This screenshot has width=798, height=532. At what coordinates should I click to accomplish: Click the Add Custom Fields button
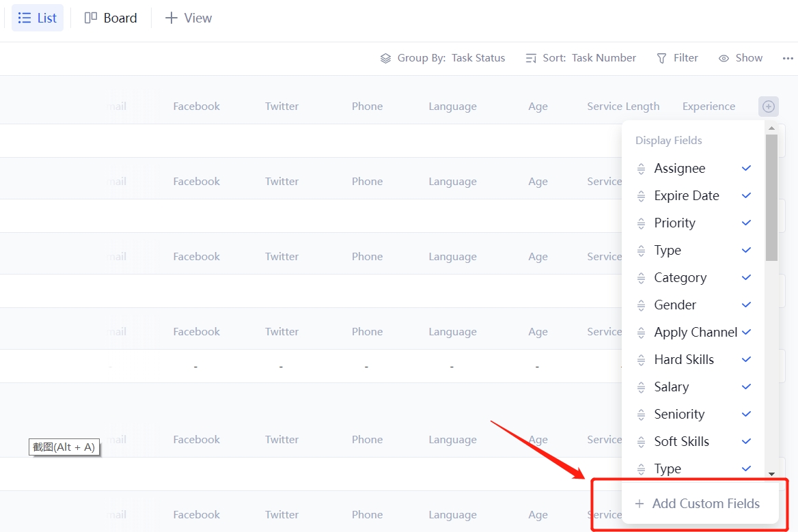[698, 503]
